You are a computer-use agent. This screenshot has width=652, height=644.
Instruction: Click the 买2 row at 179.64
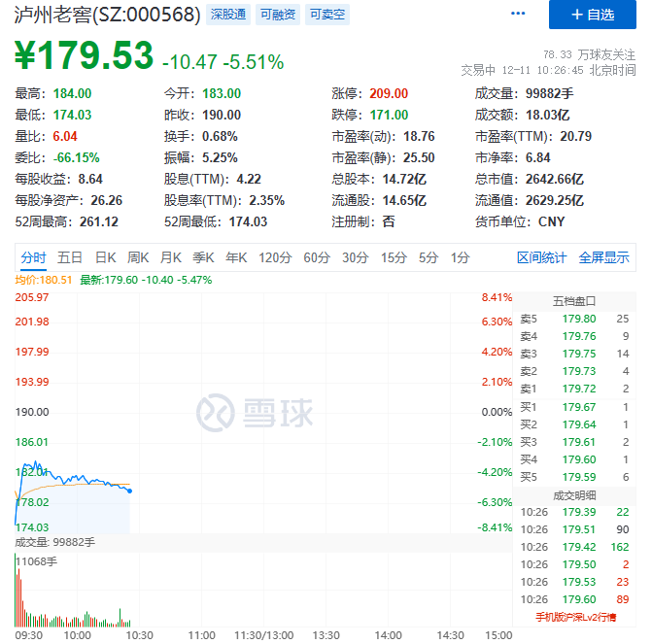pyautogui.click(x=574, y=424)
